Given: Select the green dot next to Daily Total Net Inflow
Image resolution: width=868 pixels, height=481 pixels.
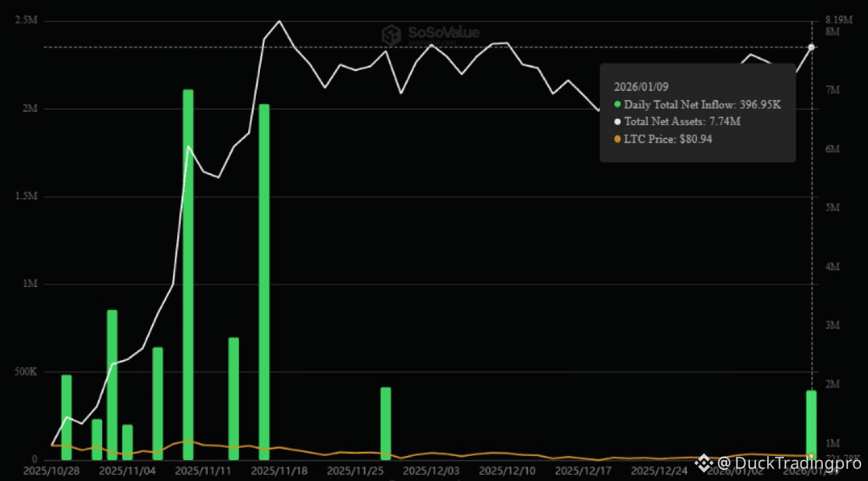Looking at the screenshot, I should 616,105.
